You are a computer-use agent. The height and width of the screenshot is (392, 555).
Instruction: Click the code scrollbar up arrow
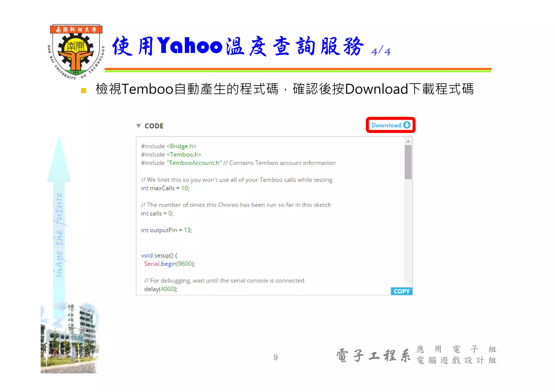[408, 141]
